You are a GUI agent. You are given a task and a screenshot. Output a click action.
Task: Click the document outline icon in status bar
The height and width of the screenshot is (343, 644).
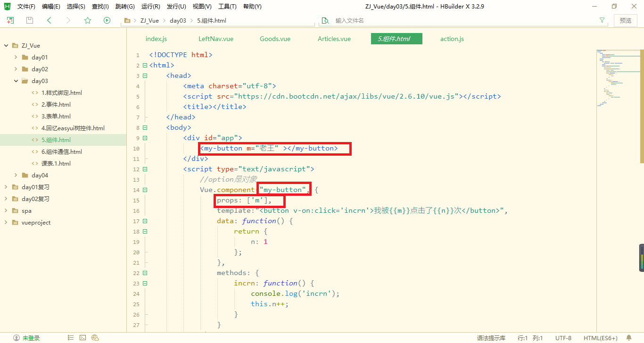[71, 338]
